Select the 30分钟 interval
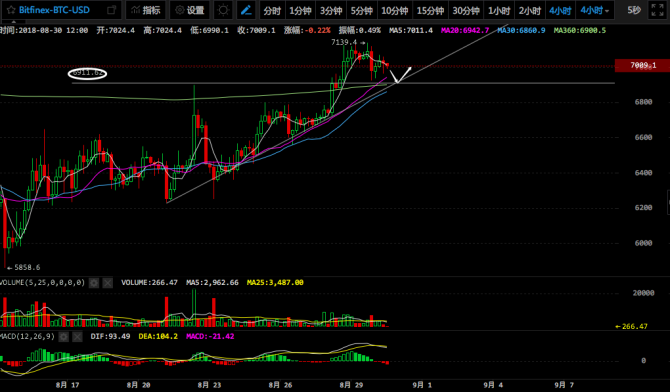This screenshot has width=670, height=392. (x=466, y=11)
